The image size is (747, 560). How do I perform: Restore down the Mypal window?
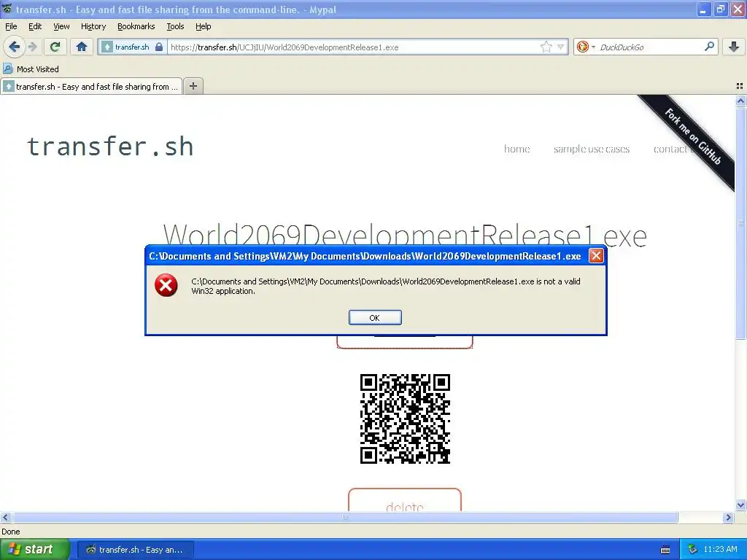pos(720,9)
